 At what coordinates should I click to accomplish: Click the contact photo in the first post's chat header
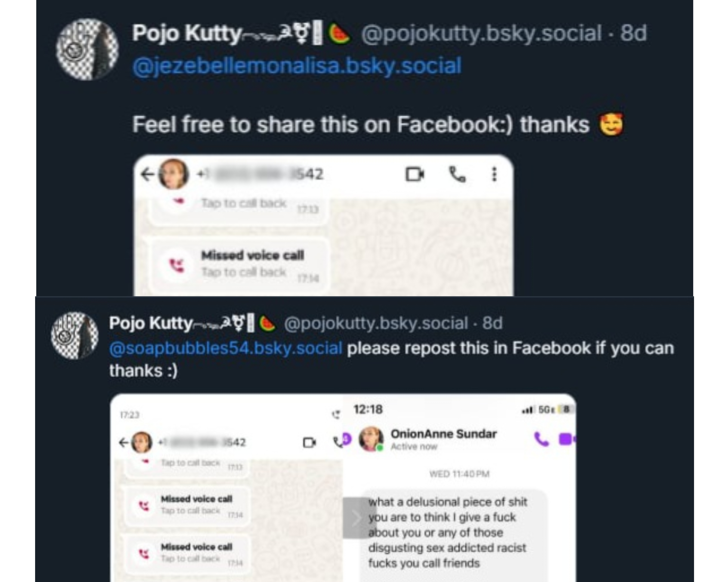[x=174, y=174]
